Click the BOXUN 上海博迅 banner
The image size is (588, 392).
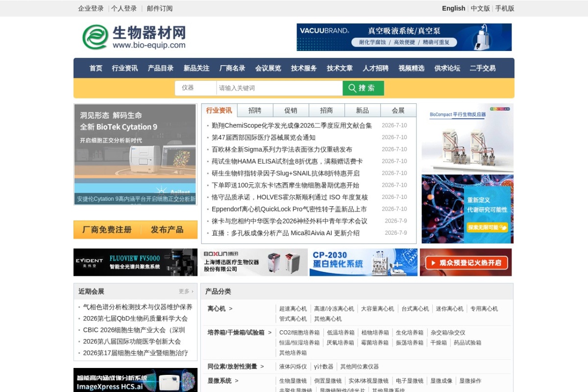coord(254,262)
